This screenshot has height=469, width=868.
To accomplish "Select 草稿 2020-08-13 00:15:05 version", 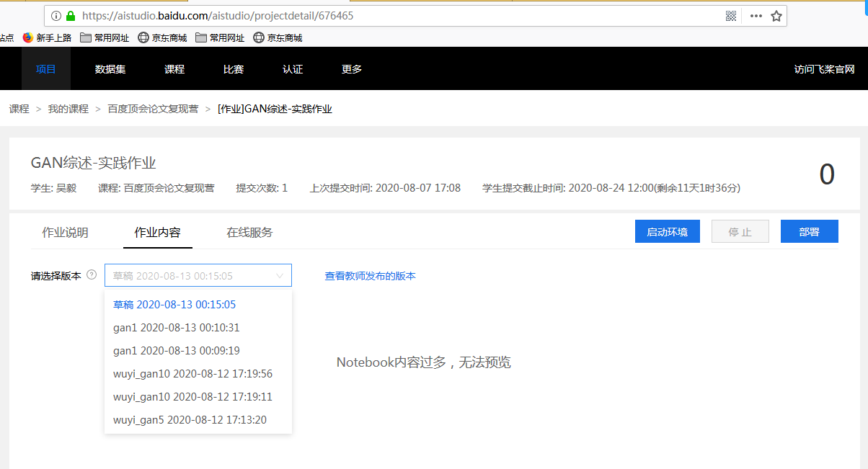I will point(198,305).
